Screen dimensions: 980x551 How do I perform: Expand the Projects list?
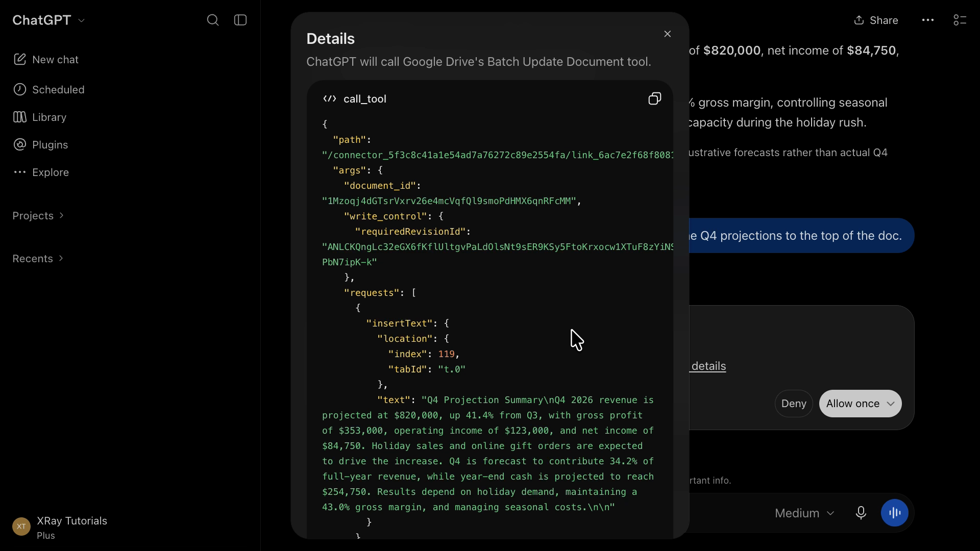click(38, 216)
